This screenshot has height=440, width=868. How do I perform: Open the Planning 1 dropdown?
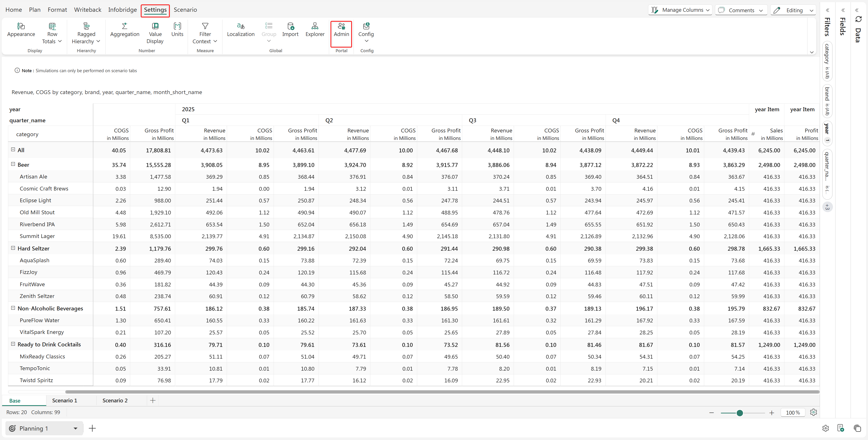point(76,428)
